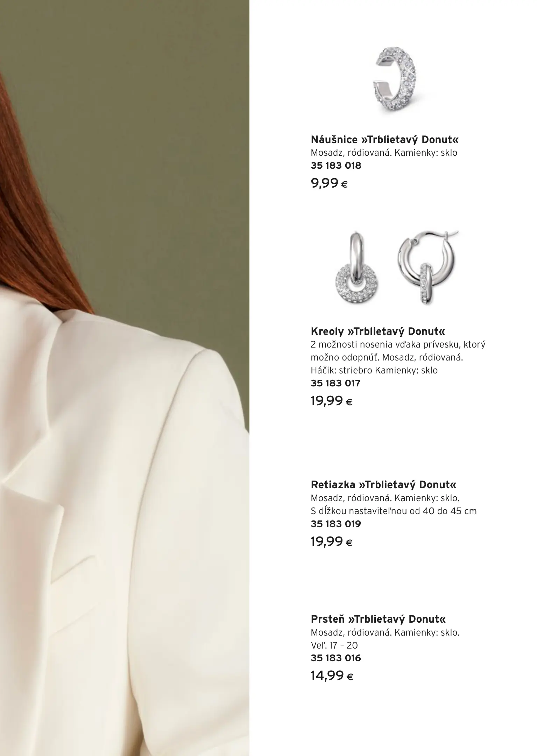
Task: Click the adjustable chain length description
Action: 394,511
